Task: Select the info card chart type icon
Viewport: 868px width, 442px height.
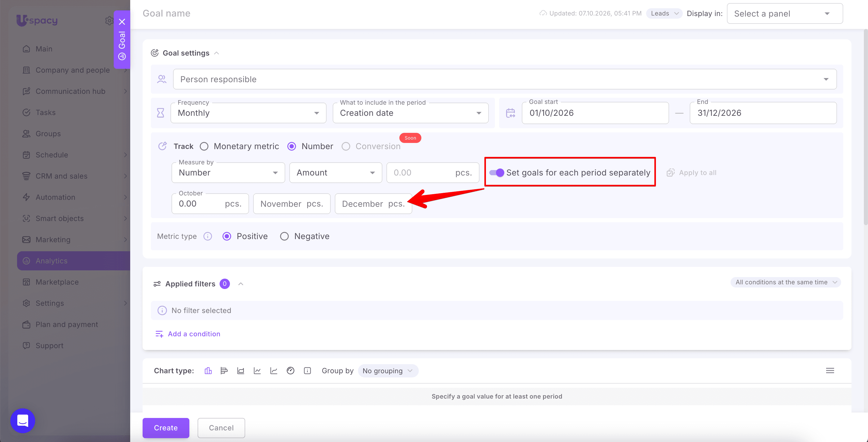Action: 307,371
